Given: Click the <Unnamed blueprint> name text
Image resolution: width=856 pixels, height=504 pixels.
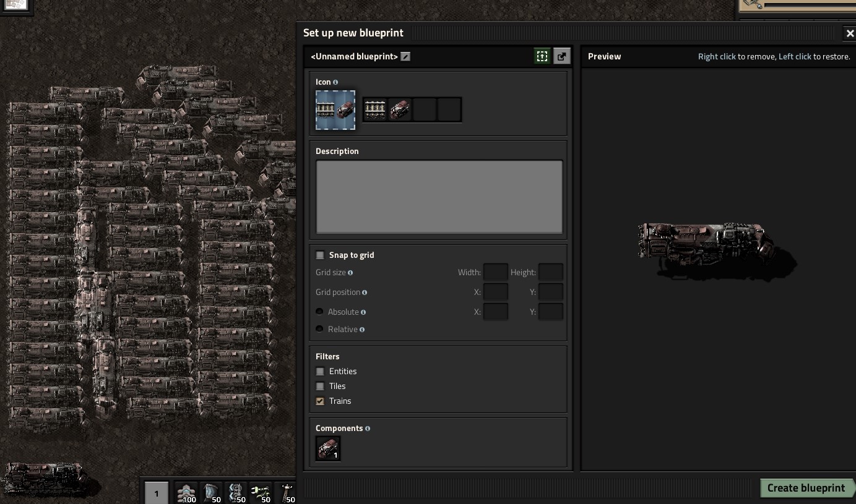Looking at the screenshot, I should point(354,56).
